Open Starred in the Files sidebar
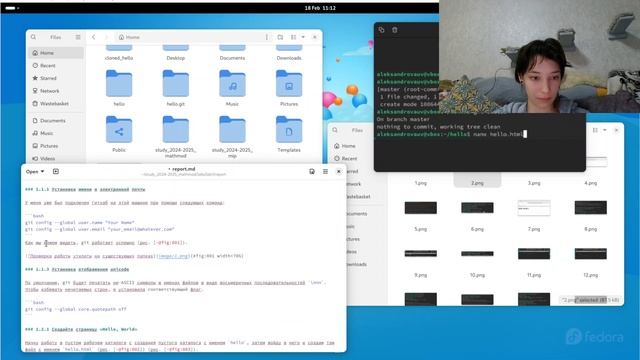Image resolution: width=640 pixels, height=360 pixels. [x=56, y=78]
